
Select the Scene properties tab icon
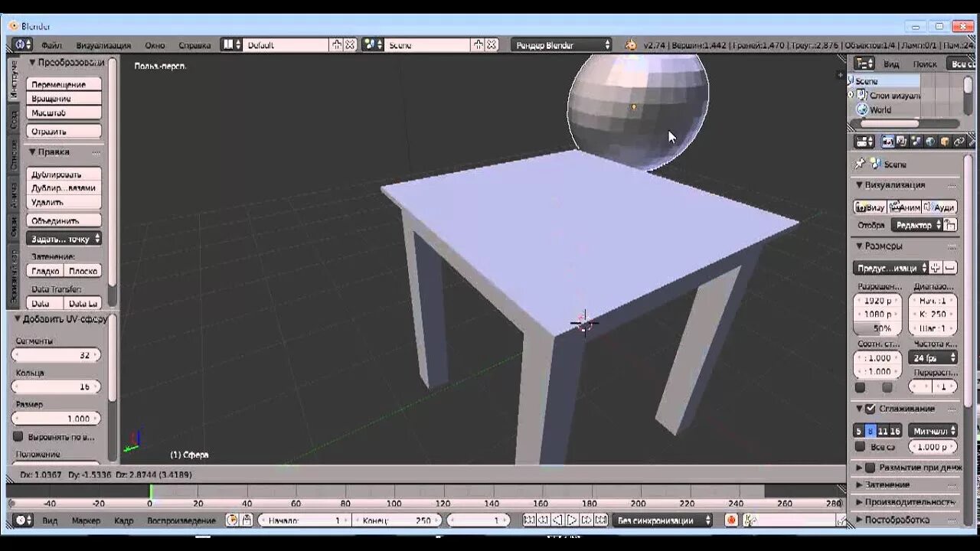click(x=916, y=142)
